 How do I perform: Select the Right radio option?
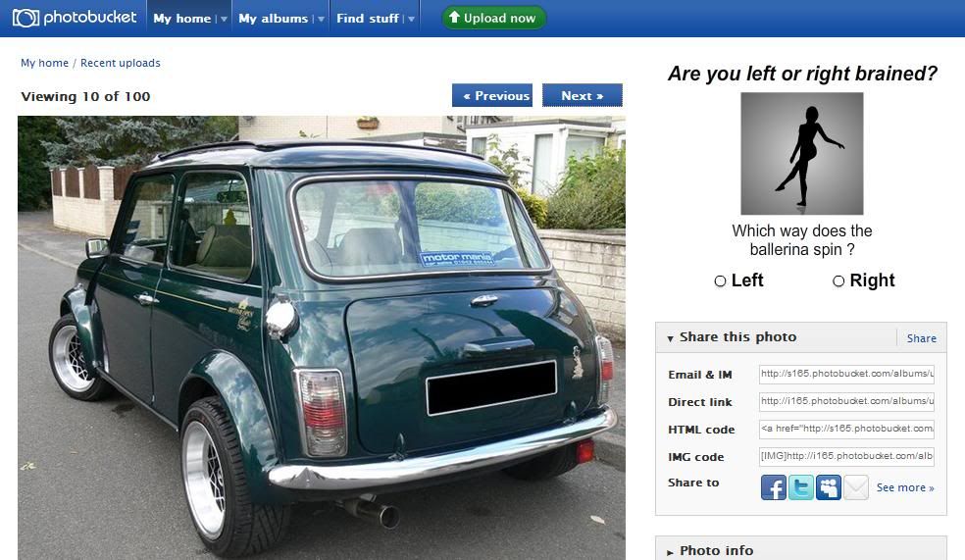(x=838, y=281)
